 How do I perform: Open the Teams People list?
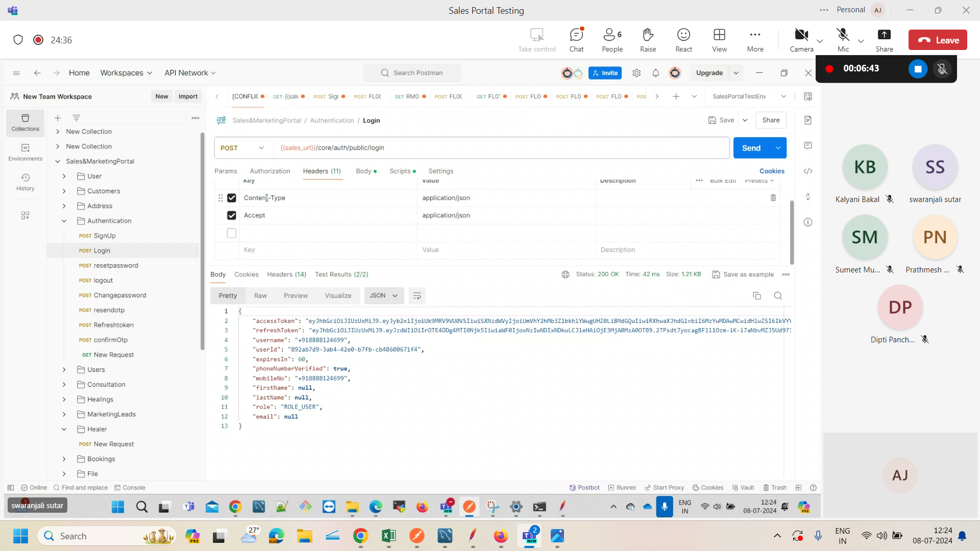(x=612, y=40)
